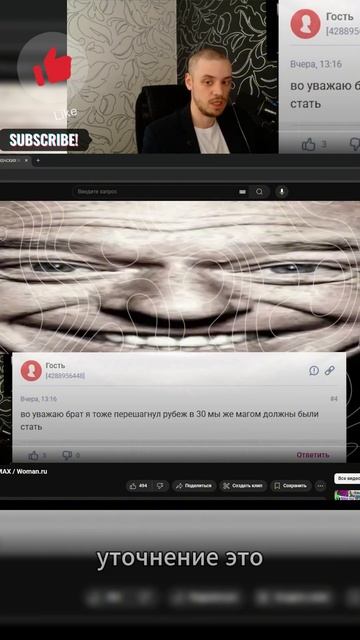Click the suggested video thumbnail under 'Все видео'

[x=347, y=495]
